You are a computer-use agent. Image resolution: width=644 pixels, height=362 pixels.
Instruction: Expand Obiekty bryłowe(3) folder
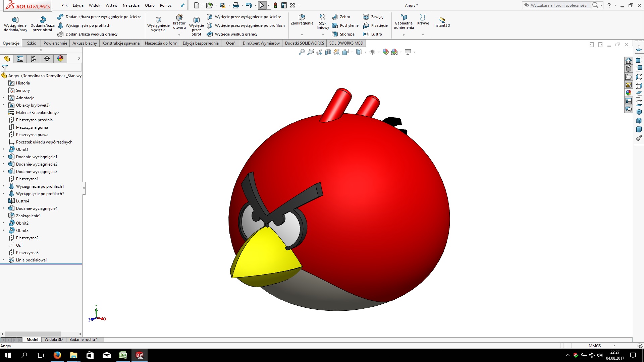tap(3, 105)
